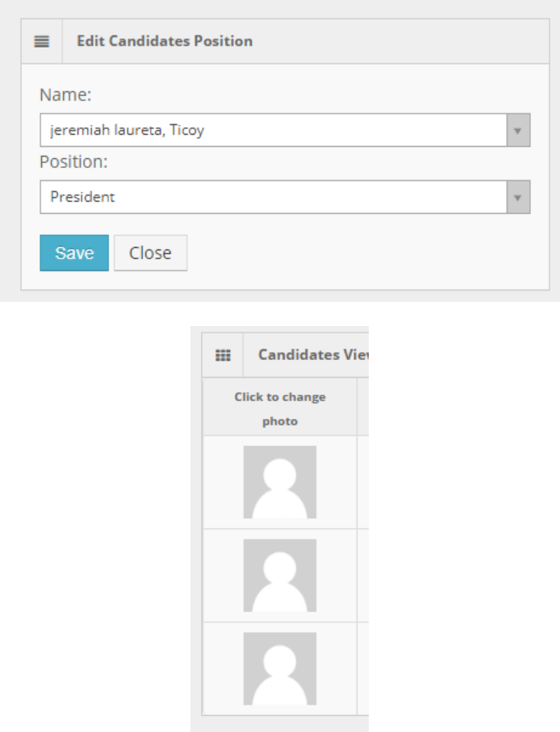Change the third candidate's photo

pyautogui.click(x=280, y=668)
